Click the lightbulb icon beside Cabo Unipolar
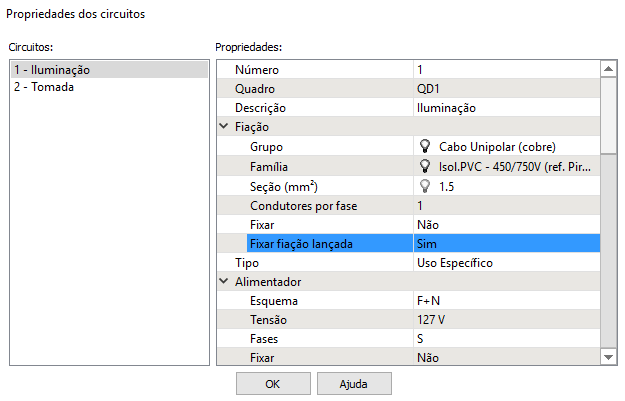 [x=424, y=147]
